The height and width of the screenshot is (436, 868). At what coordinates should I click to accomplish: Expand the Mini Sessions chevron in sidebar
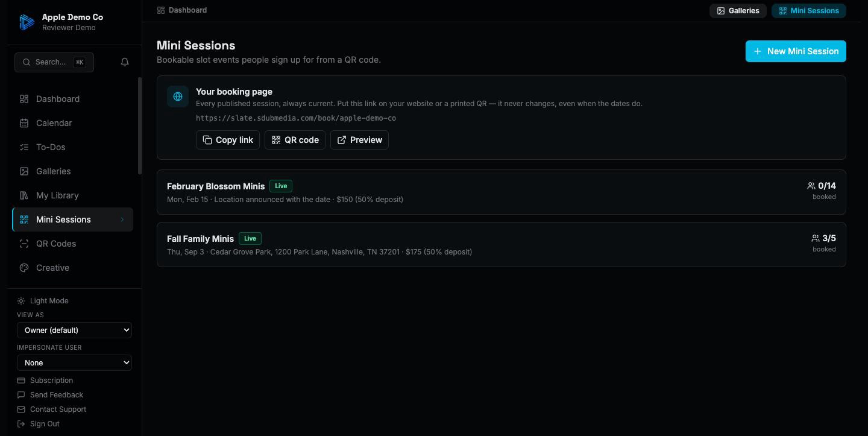[x=122, y=220]
